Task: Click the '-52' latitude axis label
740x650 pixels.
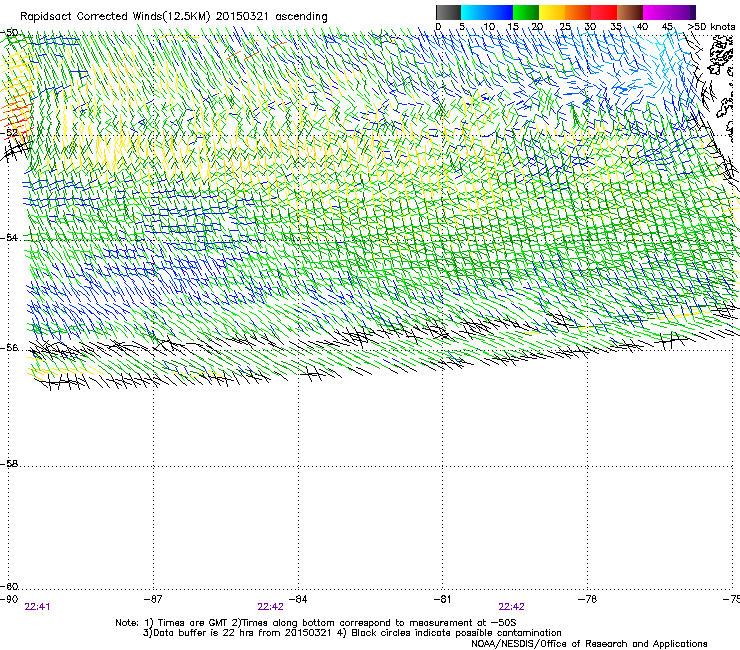Action: point(10,133)
